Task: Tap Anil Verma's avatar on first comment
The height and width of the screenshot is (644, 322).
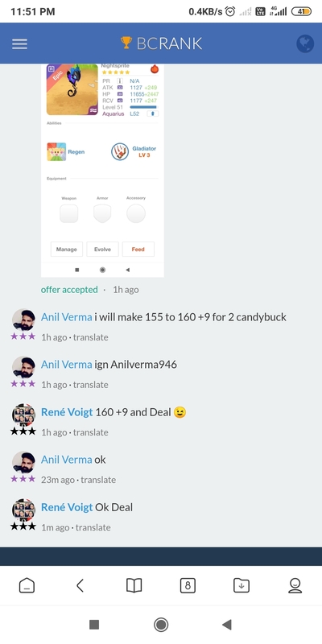Action: (x=23, y=320)
